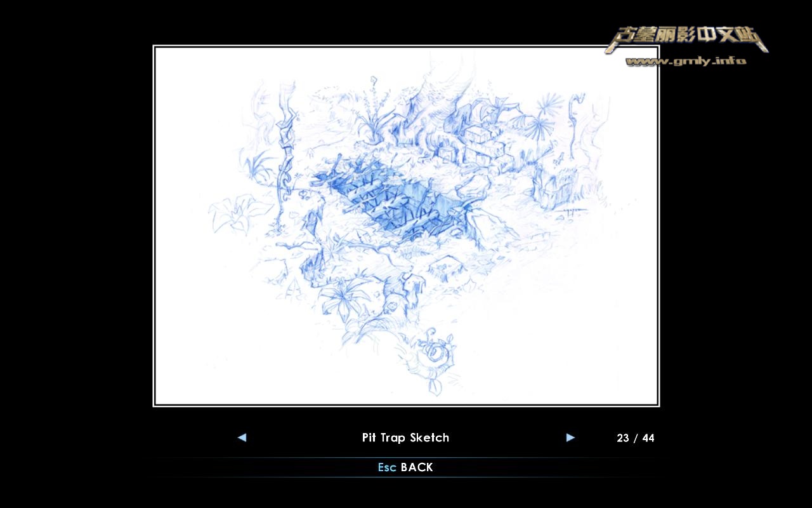The height and width of the screenshot is (508, 812).
Task: Click the Esc key hint label
Action: coord(387,467)
